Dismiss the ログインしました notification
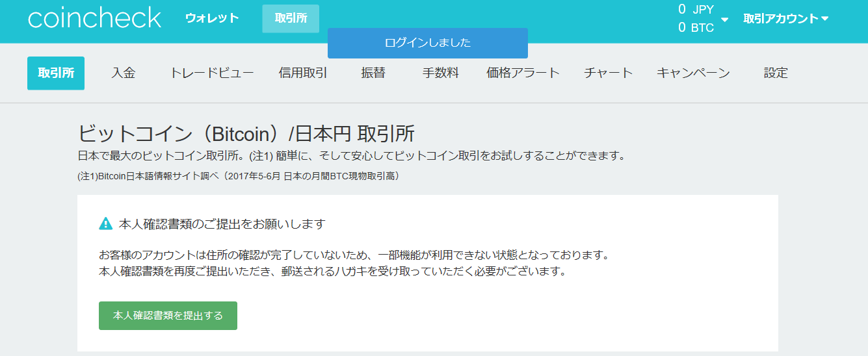 point(428,43)
